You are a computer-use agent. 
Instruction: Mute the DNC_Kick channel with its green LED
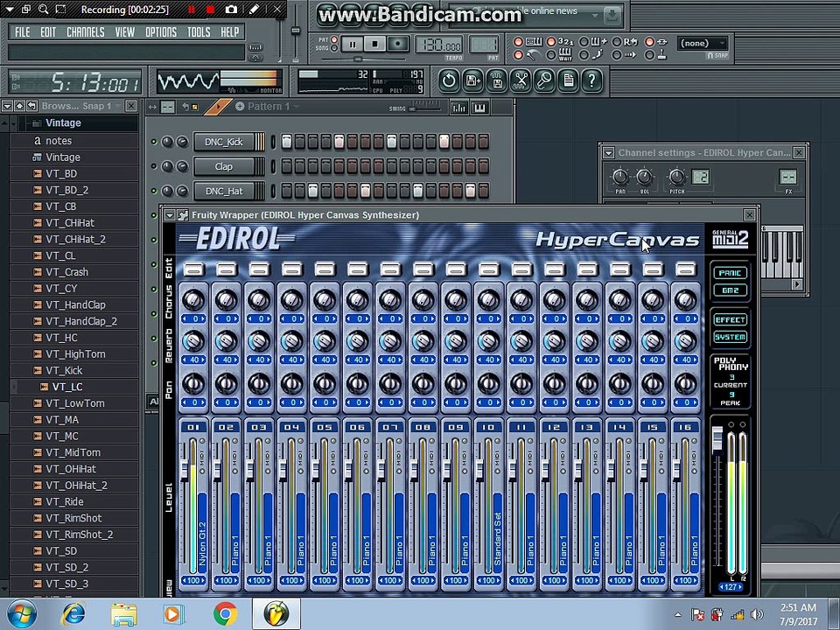pyautogui.click(x=154, y=142)
